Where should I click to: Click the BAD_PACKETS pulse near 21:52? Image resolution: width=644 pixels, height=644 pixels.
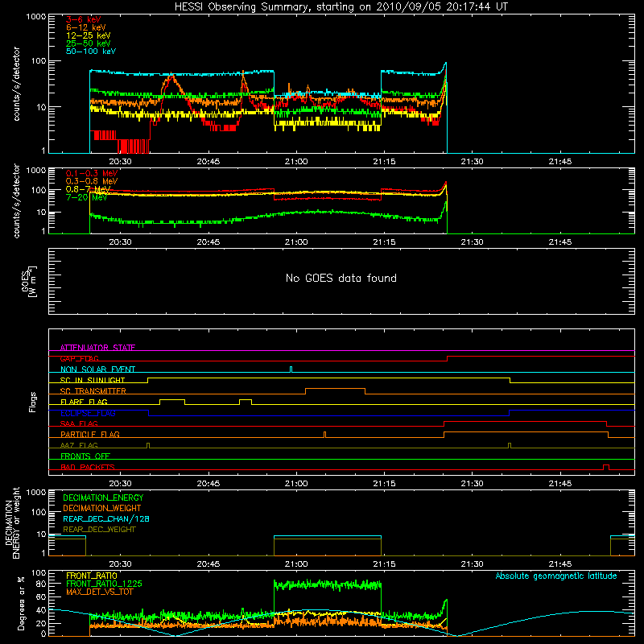pyautogui.click(x=606, y=467)
